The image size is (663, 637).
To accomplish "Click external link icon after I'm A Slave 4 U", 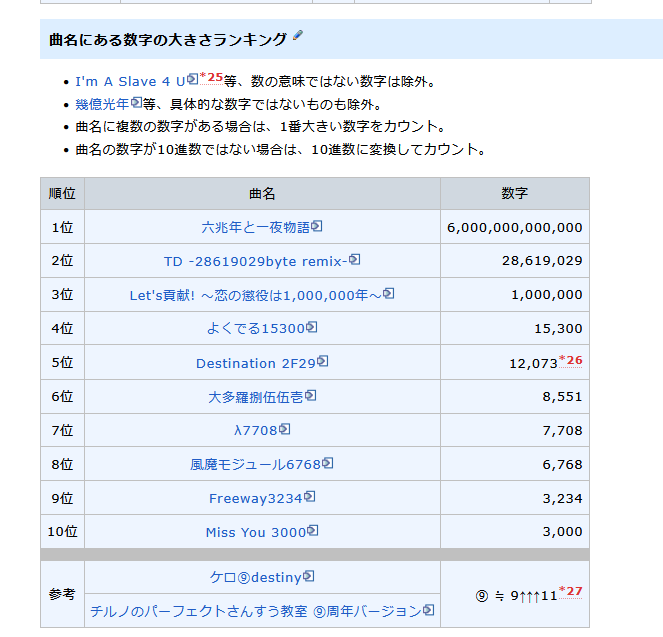I will 192,79.
